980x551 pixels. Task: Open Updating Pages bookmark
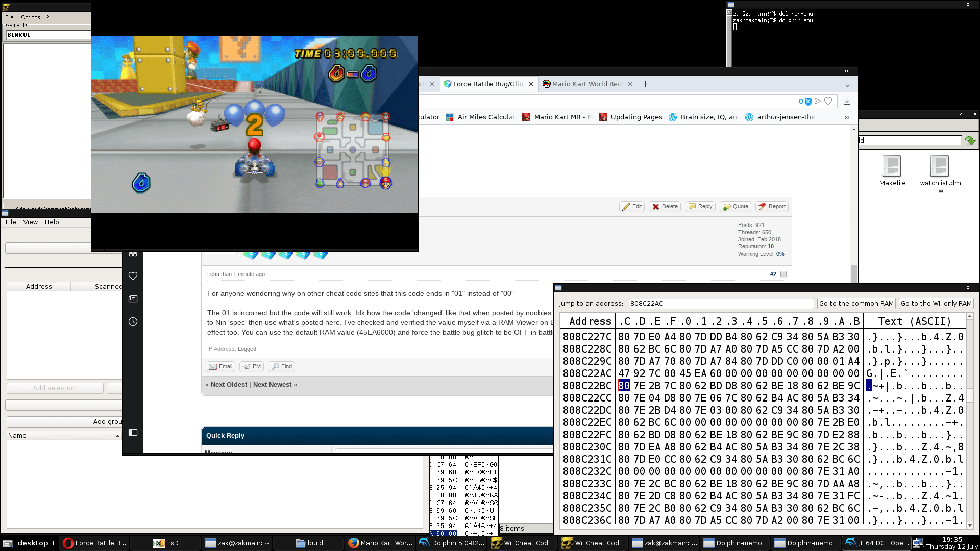point(631,117)
